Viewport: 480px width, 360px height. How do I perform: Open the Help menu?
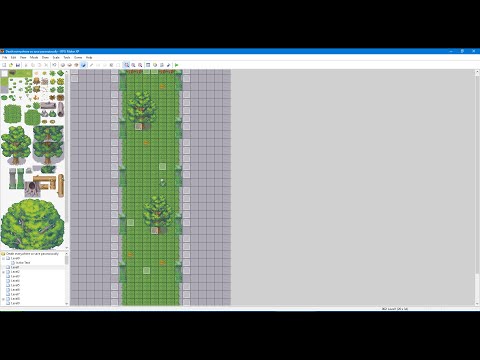coord(89,57)
